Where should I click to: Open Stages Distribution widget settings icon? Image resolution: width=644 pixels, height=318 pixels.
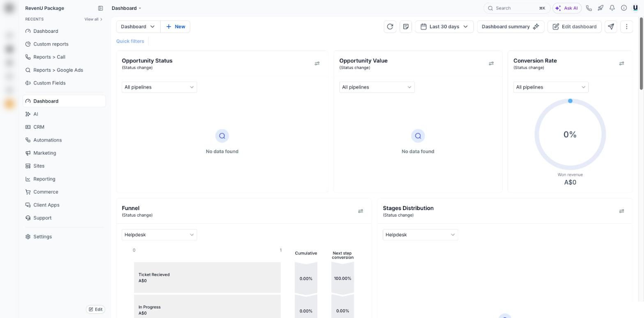point(621,211)
